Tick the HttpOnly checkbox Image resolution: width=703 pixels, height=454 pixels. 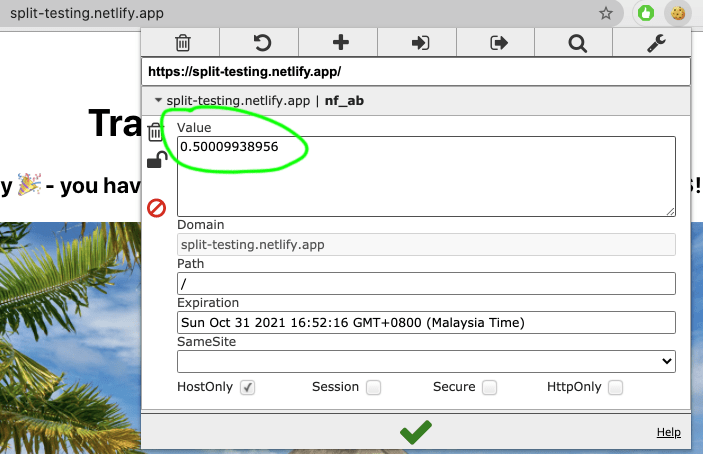coord(616,387)
